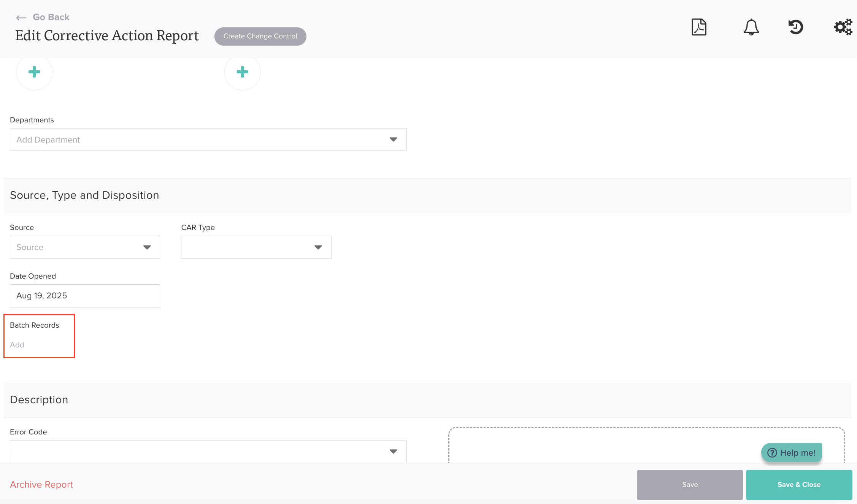
Task: Open settings gears icon
Action: coord(843,27)
